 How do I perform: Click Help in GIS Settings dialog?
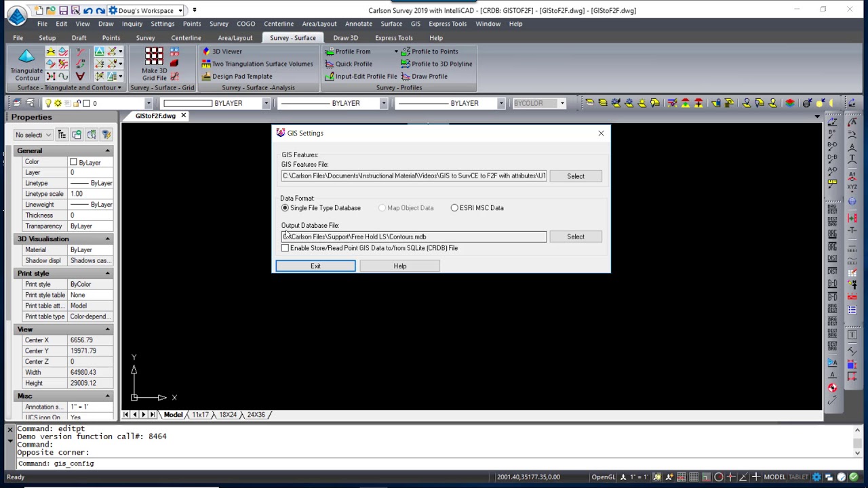coord(400,266)
